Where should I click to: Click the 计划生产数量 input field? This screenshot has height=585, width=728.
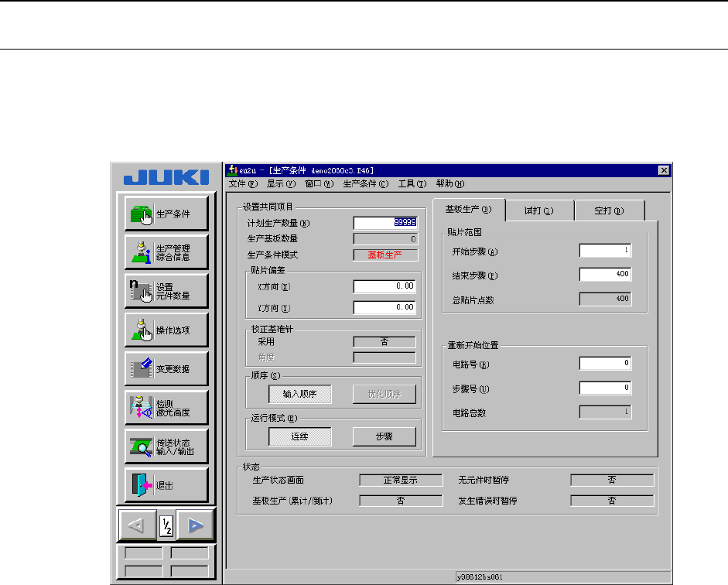[x=385, y=223]
